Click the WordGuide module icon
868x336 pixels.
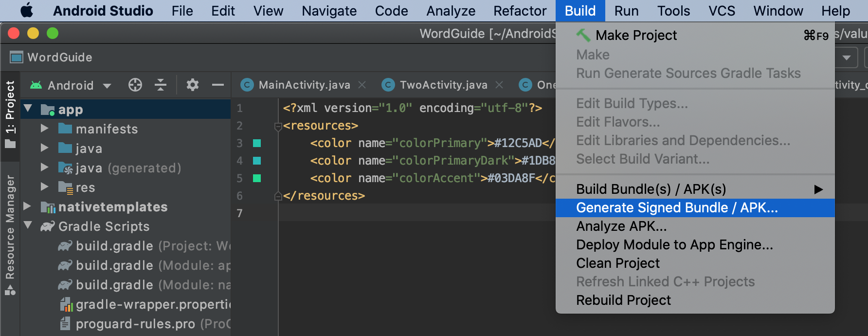click(17, 57)
